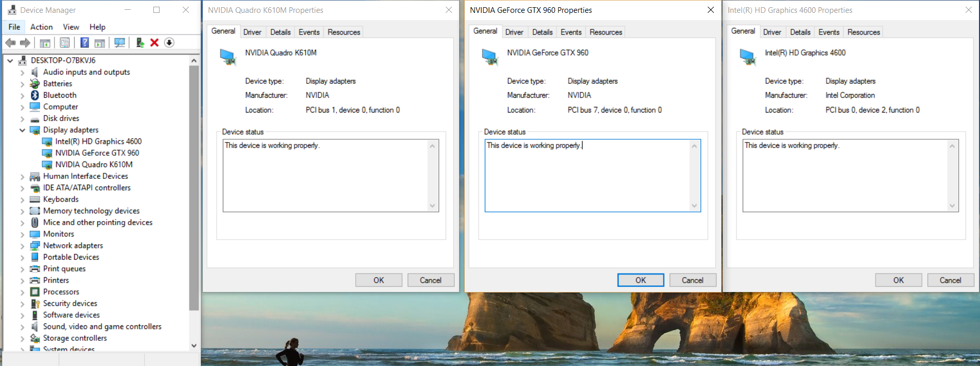Expand IDE ATA/ATAPI controllers
This screenshot has height=366, width=980.
[22, 188]
